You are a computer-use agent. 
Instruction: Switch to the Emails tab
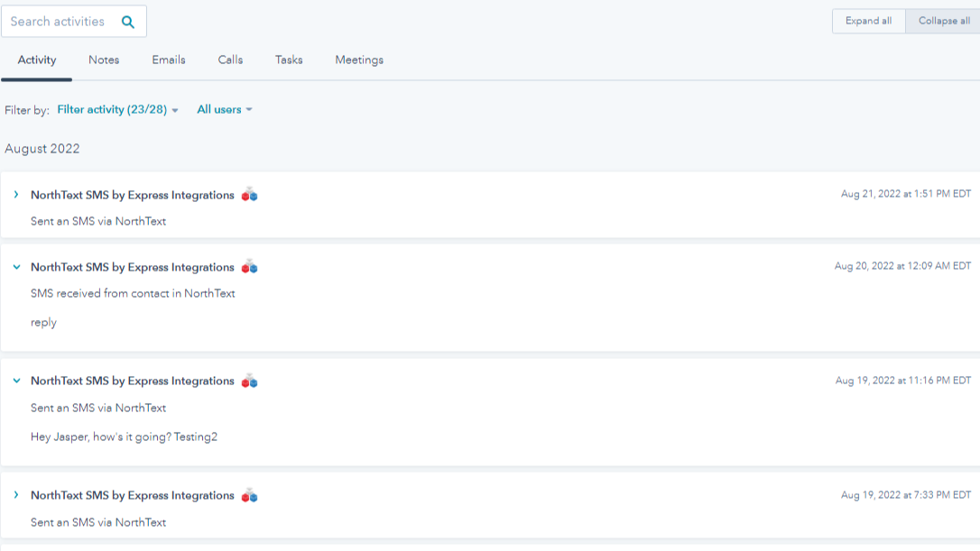(169, 60)
